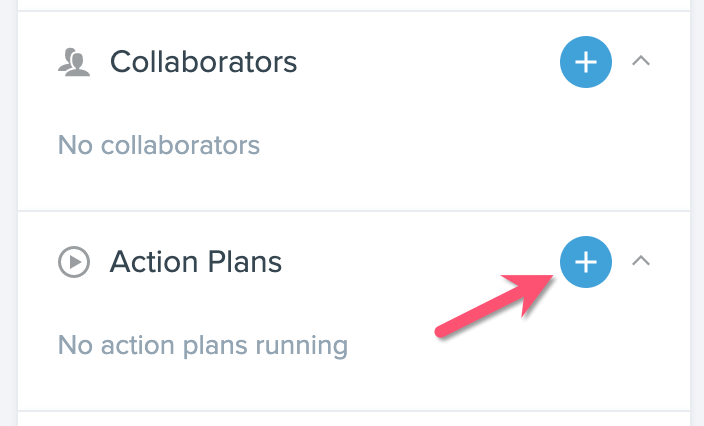Click the partially visible panel below Action Plans
This screenshot has height=426, width=704.
[354, 419]
